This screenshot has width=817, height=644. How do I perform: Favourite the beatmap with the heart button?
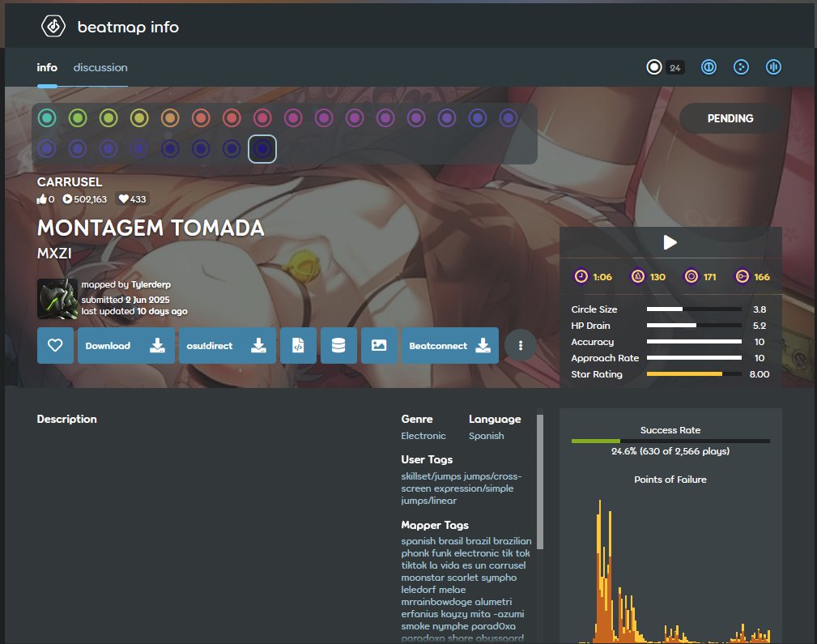[55, 345]
